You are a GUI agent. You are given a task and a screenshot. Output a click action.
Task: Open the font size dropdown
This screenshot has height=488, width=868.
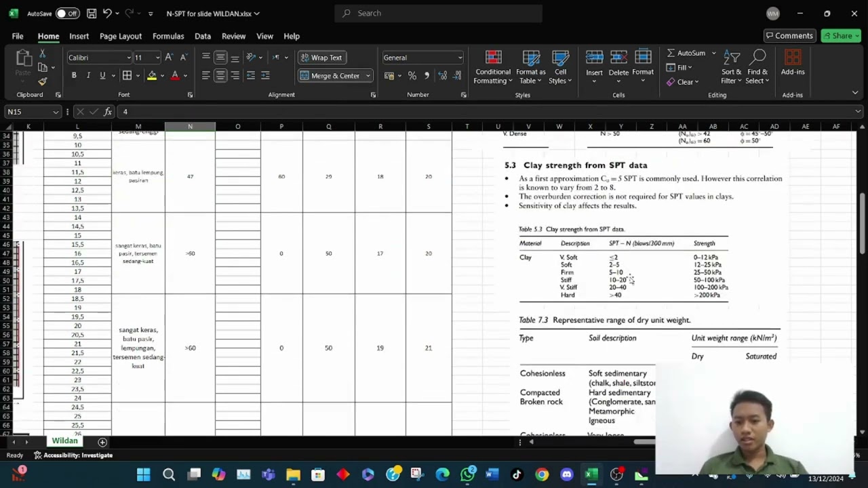click(157, 58)
